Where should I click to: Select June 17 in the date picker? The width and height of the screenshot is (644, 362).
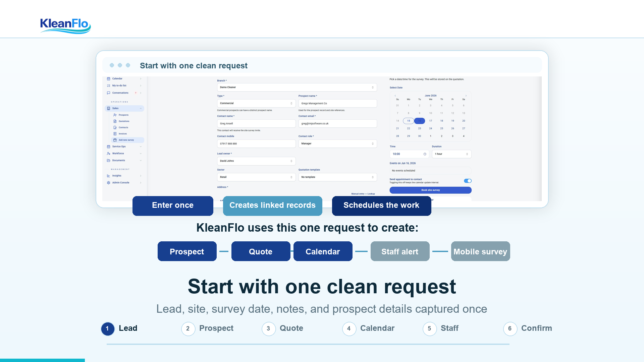click(x=431, y=121)
